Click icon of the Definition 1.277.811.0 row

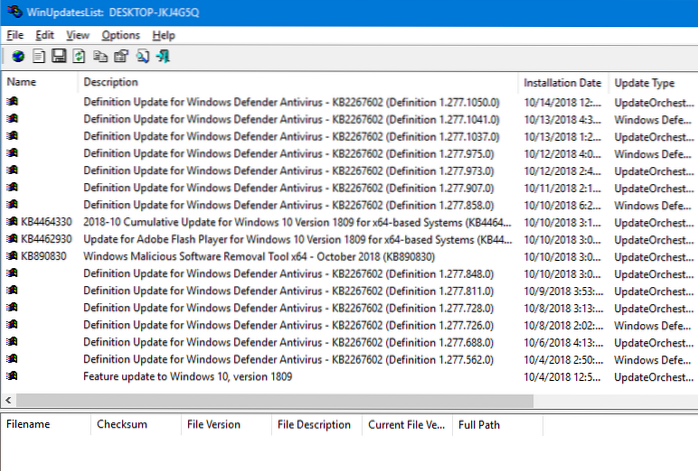(x=12, y=290)
